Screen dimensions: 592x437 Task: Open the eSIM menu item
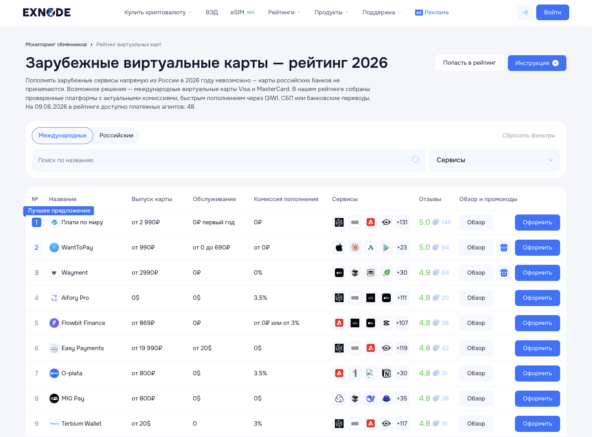[x=242, y=12]
